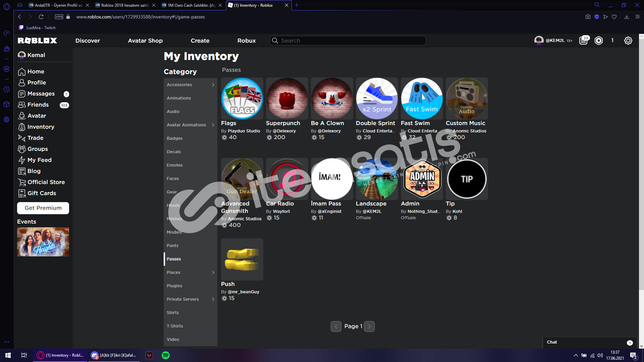Screen dimensions: 644x362
Task: Click the Groups icon in left sidebar
Action: pos(22,149)
